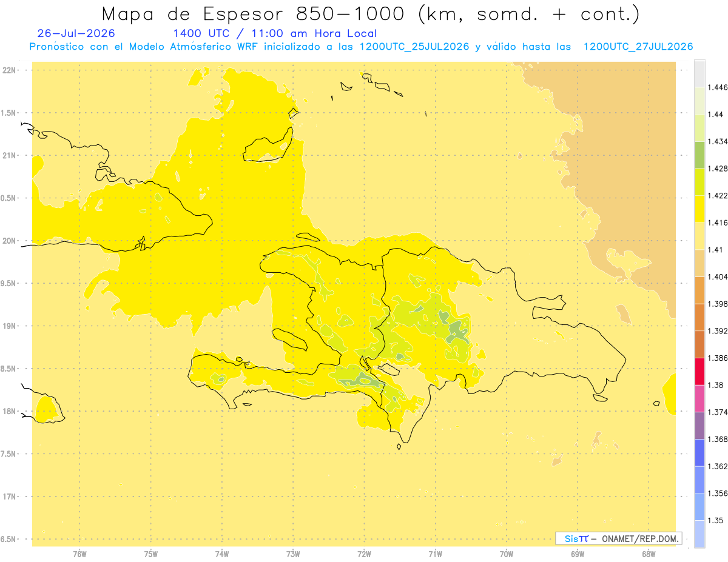
Task: Select the date label '26-Jul-2026'
Action: point(76,34)
